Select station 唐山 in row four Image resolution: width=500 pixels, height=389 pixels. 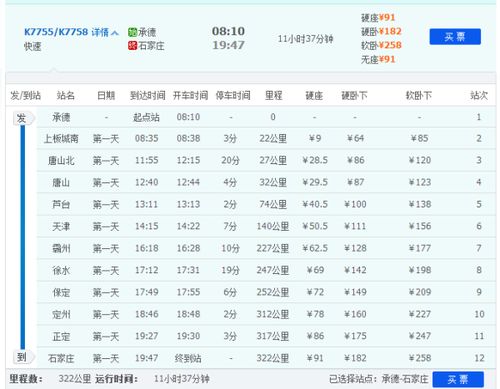click(x=61, y=182)
